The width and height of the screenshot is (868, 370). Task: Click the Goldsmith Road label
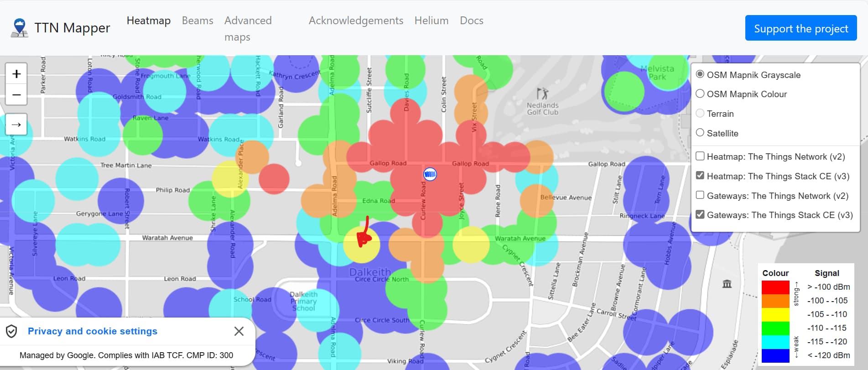click(137, 97)
